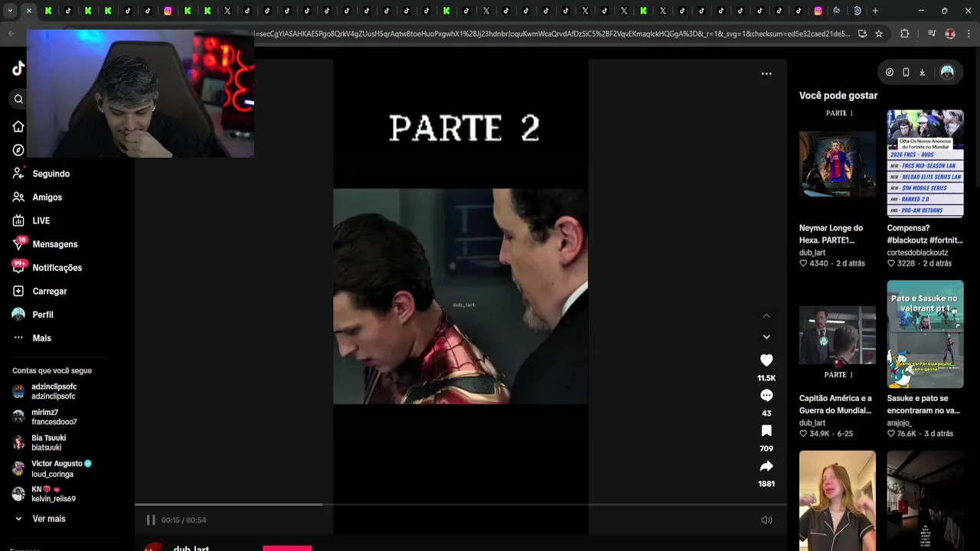Viewport: 980px width, 551px height.
Task: Mute the video with the speaker icon
Action: pyautogui.click(x=766, y=520)
